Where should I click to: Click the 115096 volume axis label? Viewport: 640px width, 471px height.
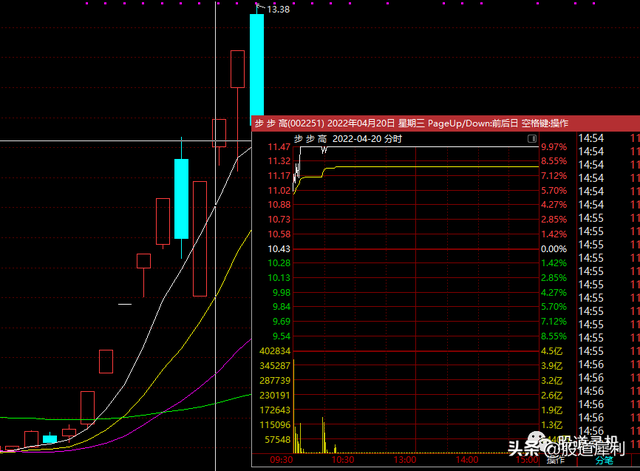275,425
